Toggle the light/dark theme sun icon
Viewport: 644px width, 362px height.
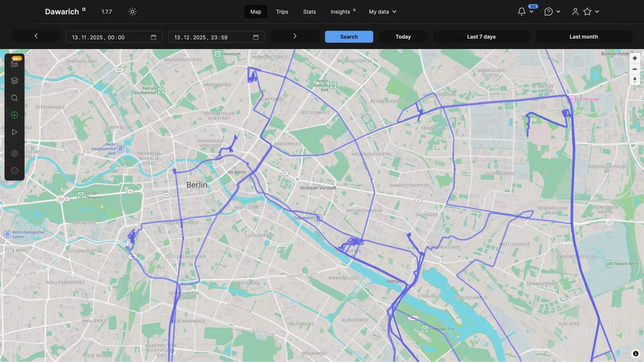pyautogui.click(x=132, y=12)
